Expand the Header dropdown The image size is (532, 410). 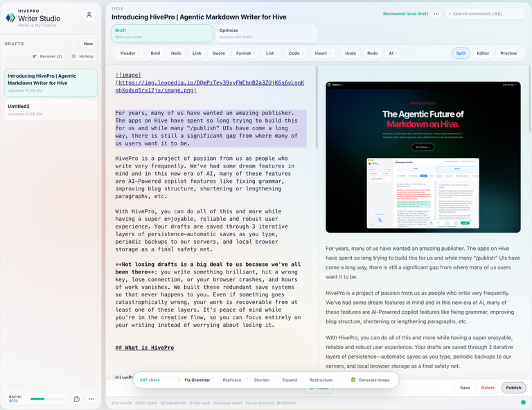pos(130,53)
